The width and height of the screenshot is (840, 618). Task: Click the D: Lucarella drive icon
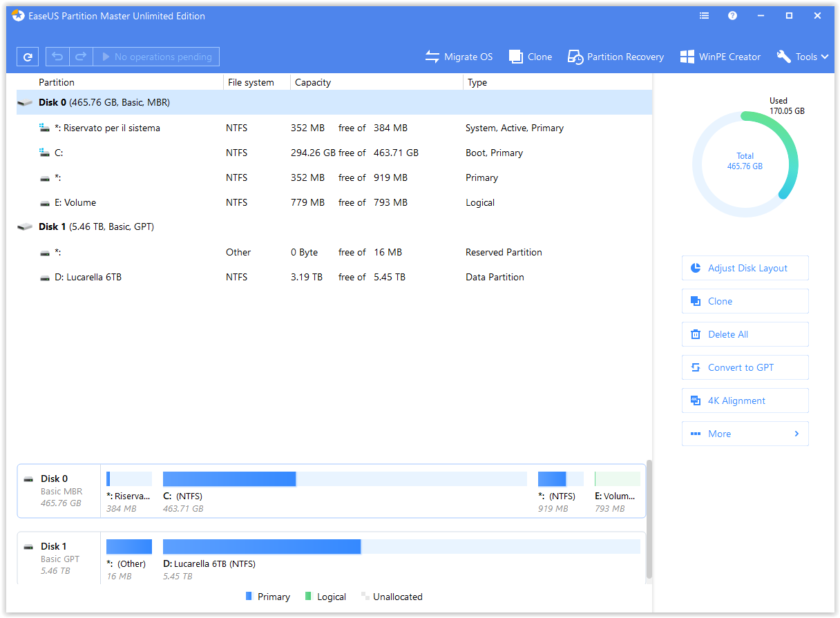[45, 277]
